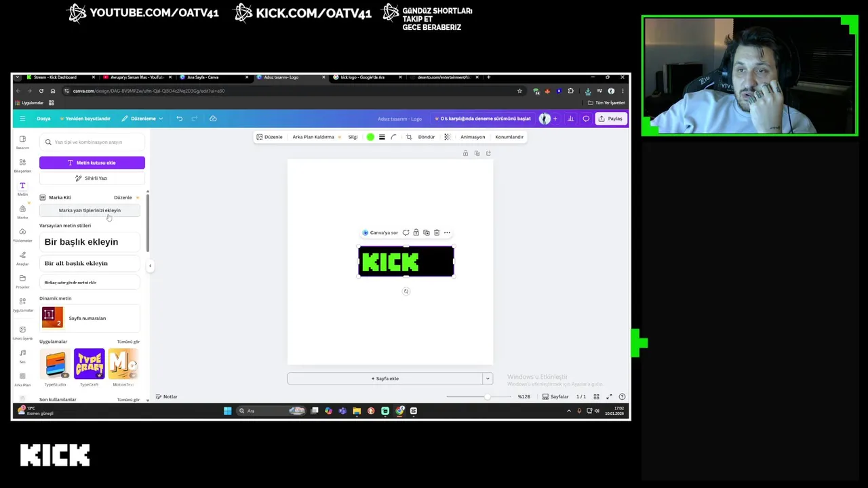Viewport: 868px width, 488px height.
Task: Toggle the grid view icon in bottom bar
Action: tap(596, 396)
